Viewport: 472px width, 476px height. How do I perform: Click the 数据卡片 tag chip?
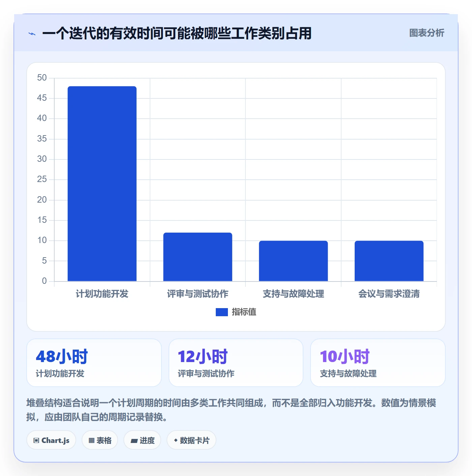[191, 440]
